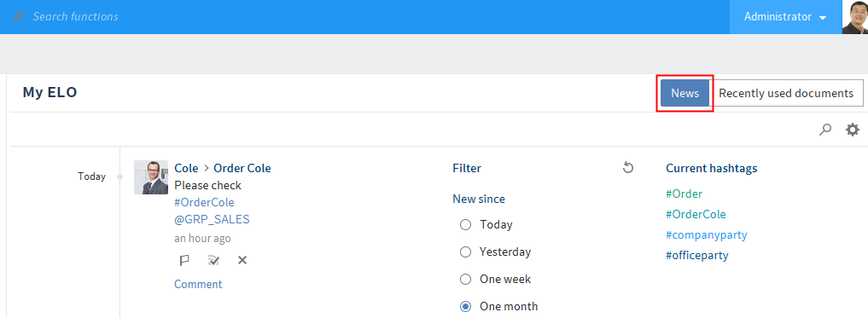Select the Yesterday radio button
This screenshot has height=318, width=868.
pyautogui.click(x=465, y=252)
